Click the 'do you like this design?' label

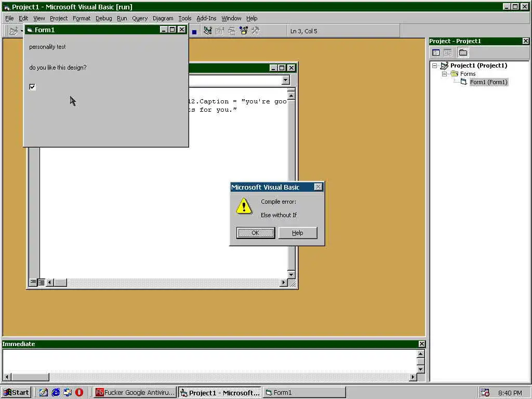point(58,68)
